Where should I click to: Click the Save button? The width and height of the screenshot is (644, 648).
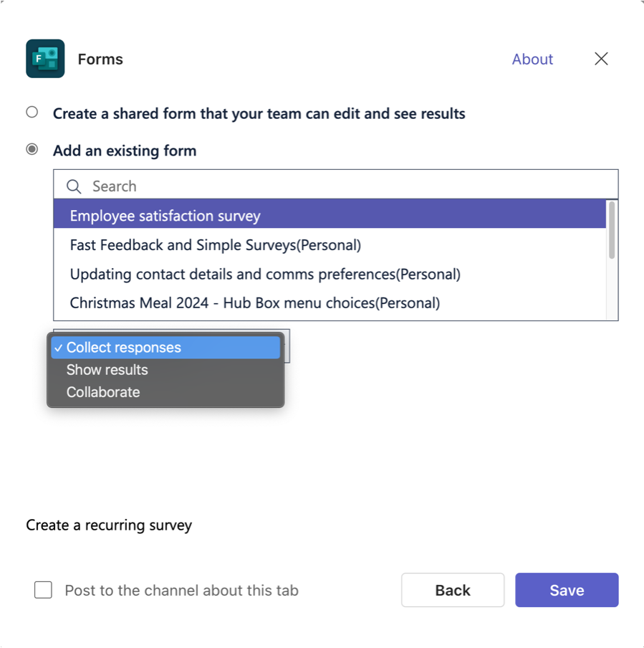click(x=567, y=590)
